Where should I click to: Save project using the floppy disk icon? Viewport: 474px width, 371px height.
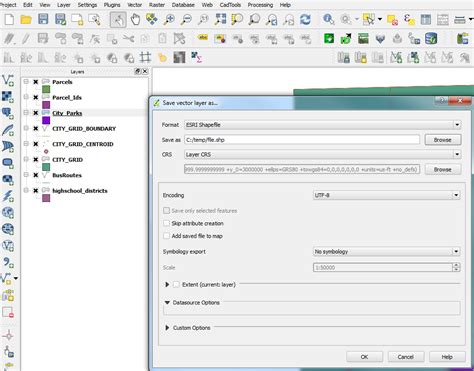[43, 19]
